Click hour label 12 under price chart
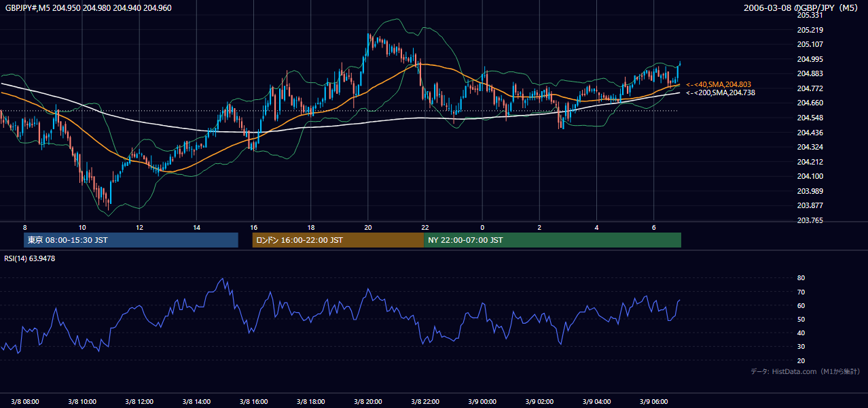Viewport: 868px width, 408px height. coord(139,227)
